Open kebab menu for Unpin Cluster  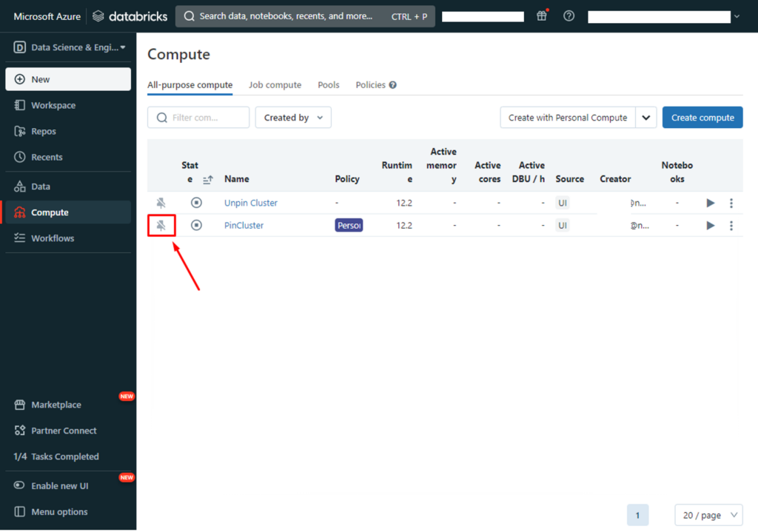(731, 203)
